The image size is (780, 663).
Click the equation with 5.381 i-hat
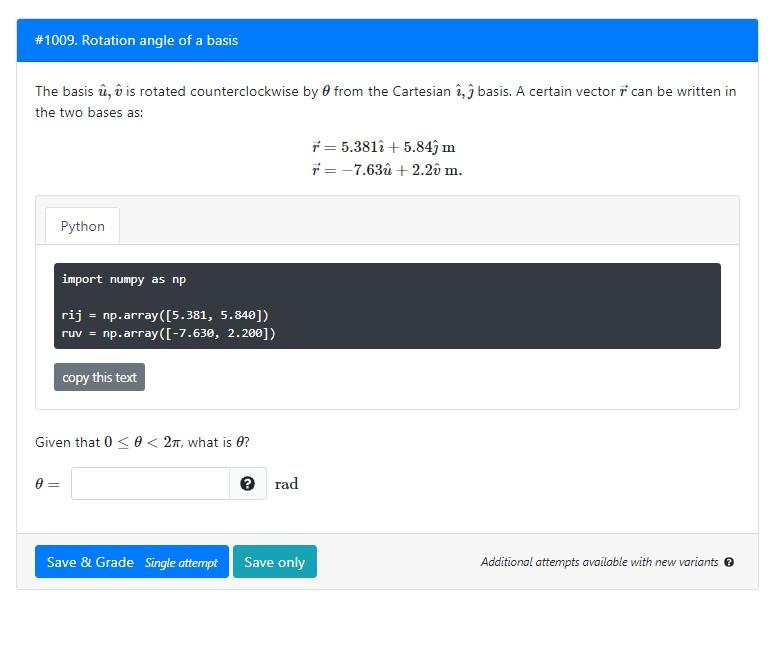pyautogui.click(x=383, y=147)
